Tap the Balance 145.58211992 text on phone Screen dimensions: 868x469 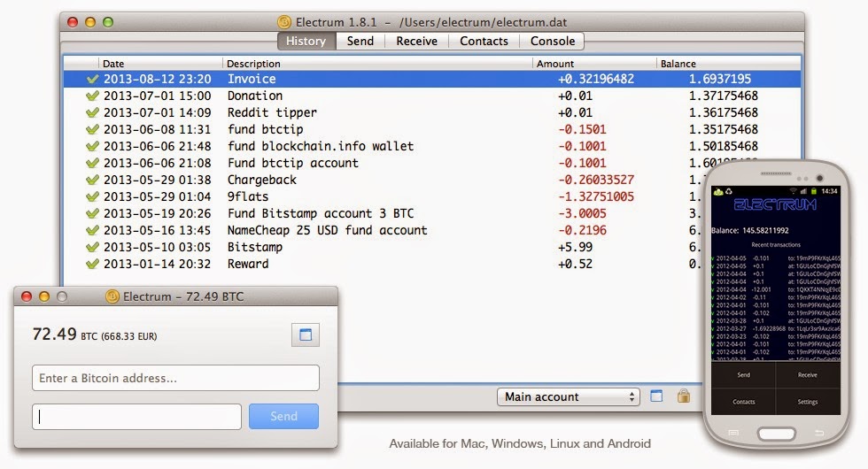751,230
